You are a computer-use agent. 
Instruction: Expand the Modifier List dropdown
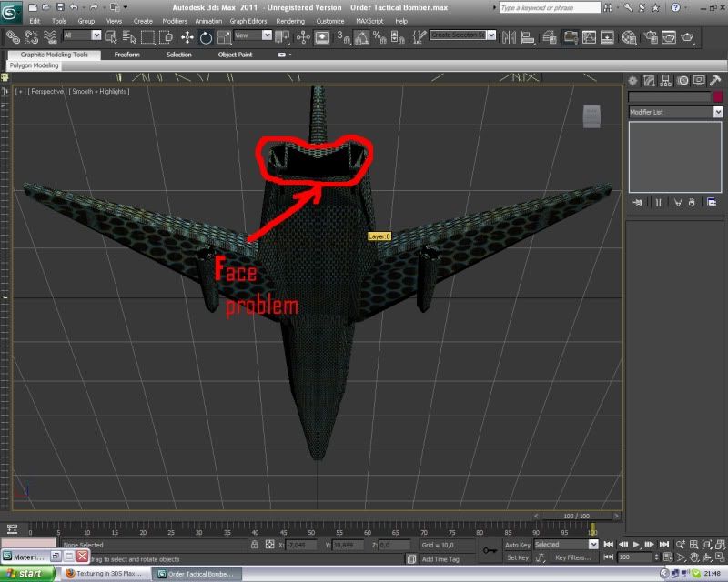[x=718, y=112]
